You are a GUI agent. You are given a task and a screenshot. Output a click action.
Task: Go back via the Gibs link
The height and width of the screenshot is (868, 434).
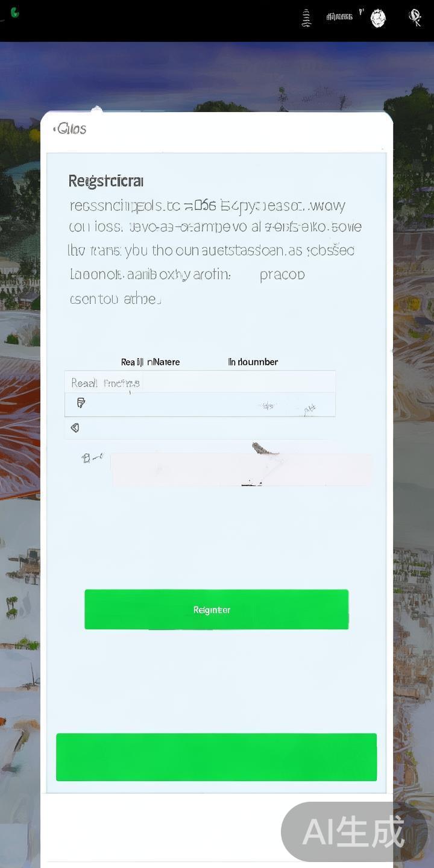70,128
